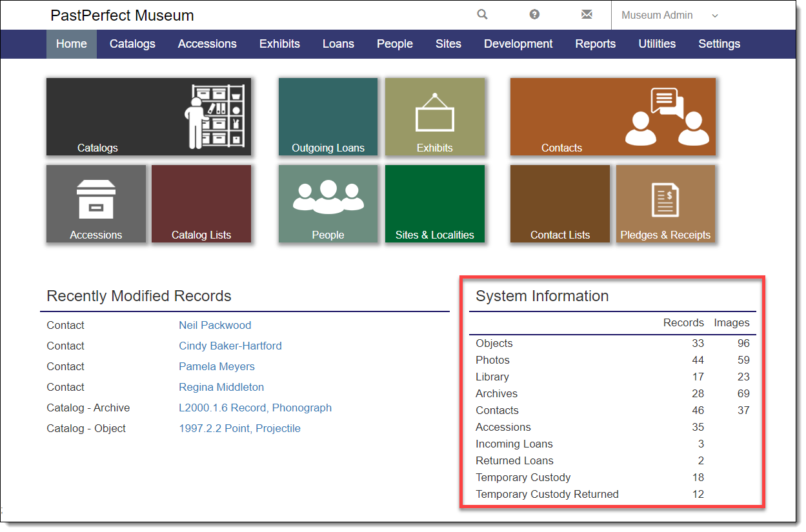Expand the Museum Admin dropdown
This screenshot has height=532, width=806.
[x=669, y=15]
